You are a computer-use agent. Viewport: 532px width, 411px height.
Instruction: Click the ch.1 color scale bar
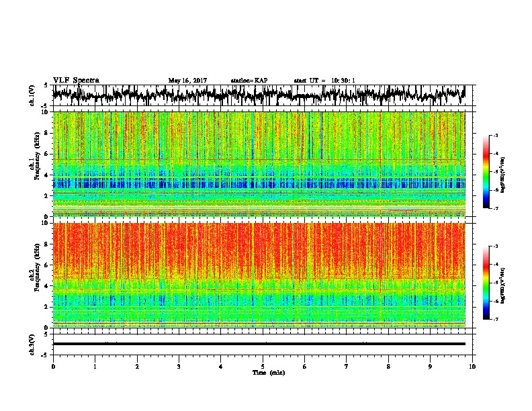point(486,172)
